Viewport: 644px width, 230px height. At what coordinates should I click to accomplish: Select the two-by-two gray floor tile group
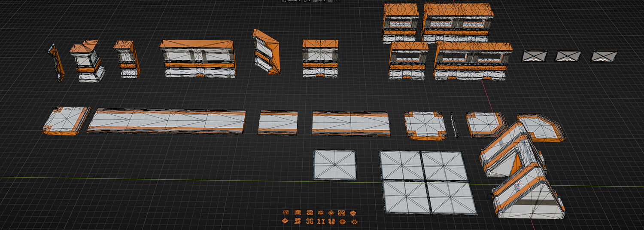point(428,182)
